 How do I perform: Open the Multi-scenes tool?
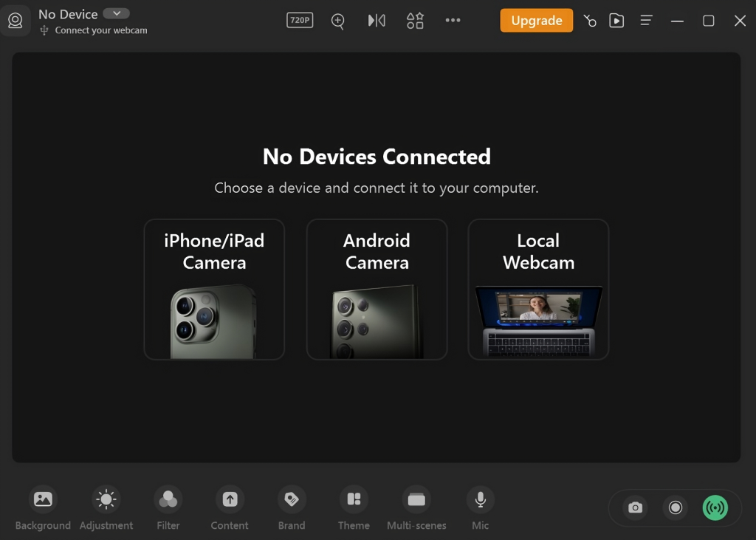(416, 507)
